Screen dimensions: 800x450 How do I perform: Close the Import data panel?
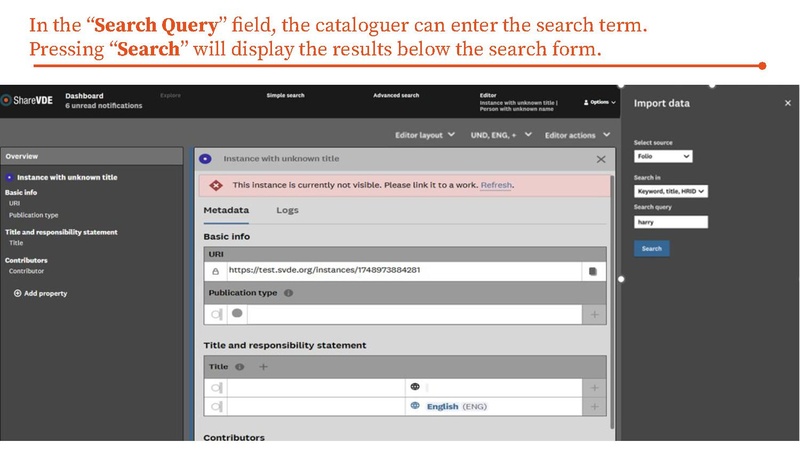point(787,103)
